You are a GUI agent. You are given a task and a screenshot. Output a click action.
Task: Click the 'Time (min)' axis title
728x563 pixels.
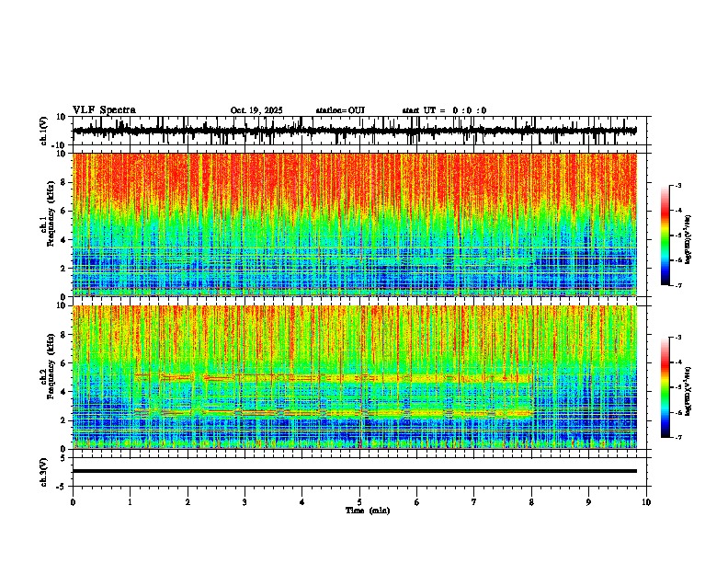[x=368, y=511]
